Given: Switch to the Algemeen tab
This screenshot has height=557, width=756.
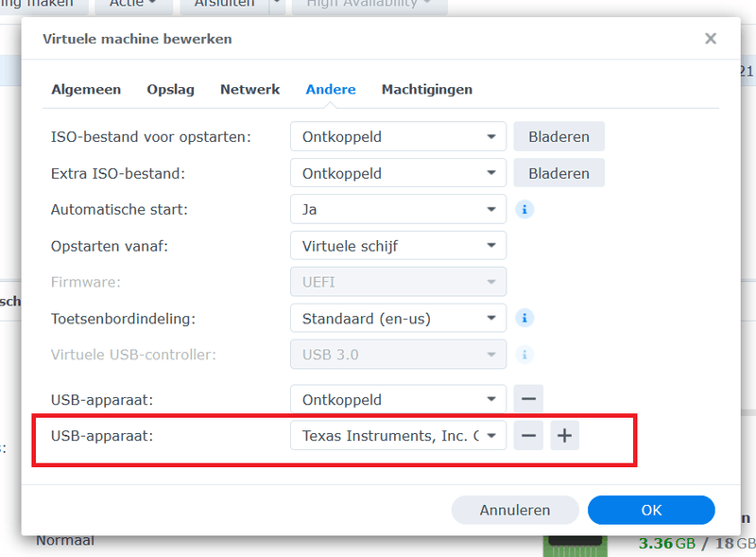Looking at the screenshot, I should pyautogui.click(x=86, y=89).
